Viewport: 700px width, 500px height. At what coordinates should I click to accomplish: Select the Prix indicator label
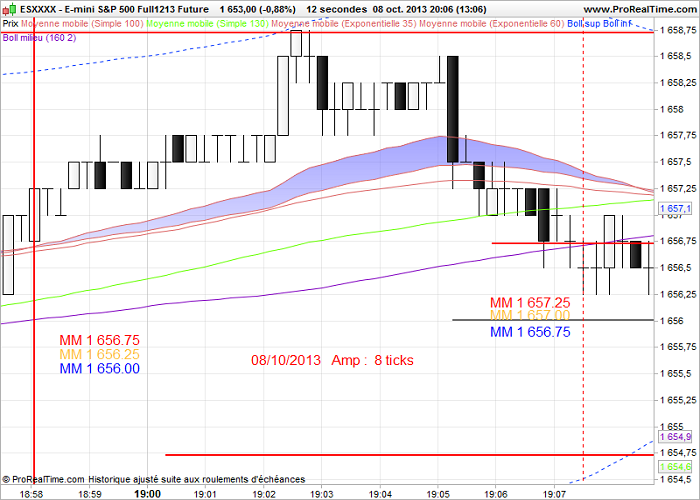[x=11, y=24]
